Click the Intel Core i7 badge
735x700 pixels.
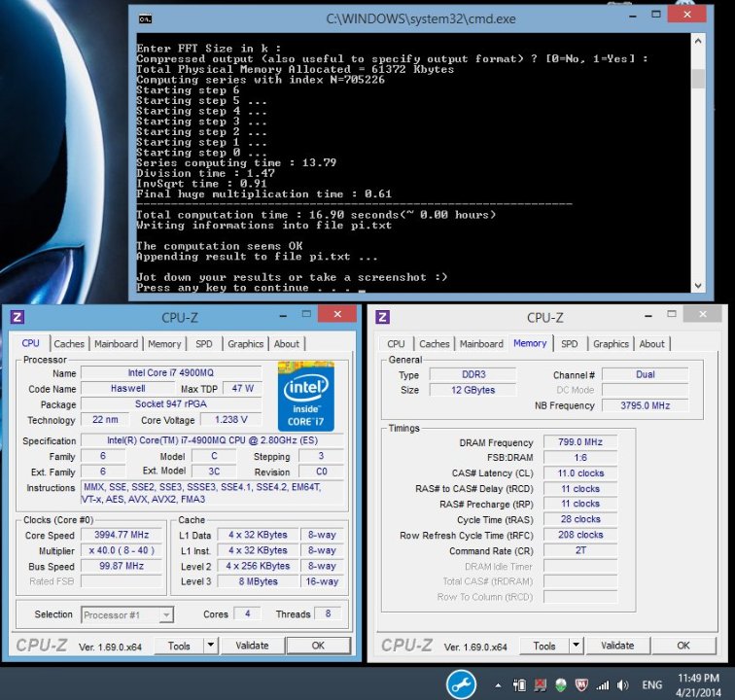click(306, 397)
